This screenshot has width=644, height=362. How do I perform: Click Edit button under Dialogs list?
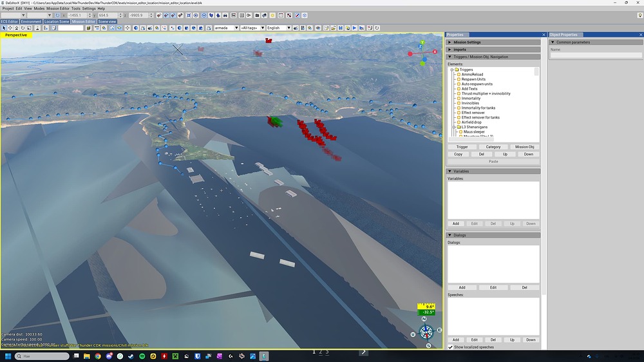click(x=493, y=288)
